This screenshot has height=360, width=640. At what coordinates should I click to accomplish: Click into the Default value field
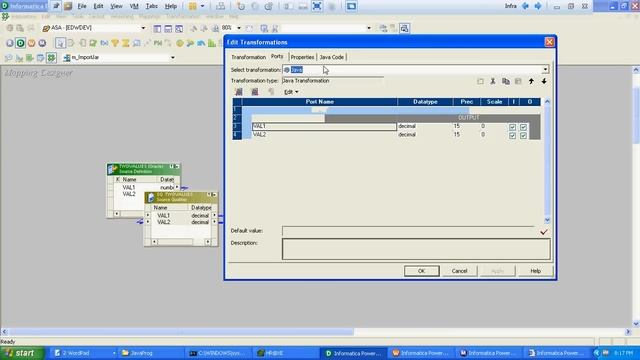click(x=408, y=231)
